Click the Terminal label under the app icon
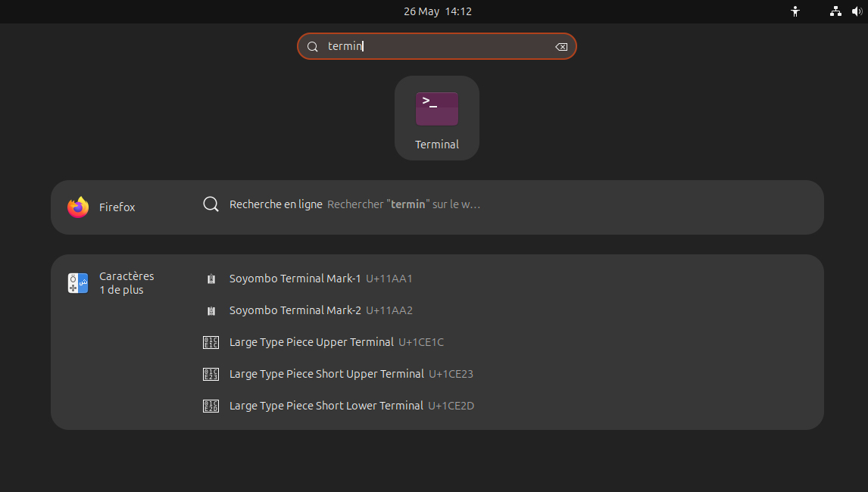Image resolution: width=868 pixels, height=492 pixels. [x=437, y=145]
